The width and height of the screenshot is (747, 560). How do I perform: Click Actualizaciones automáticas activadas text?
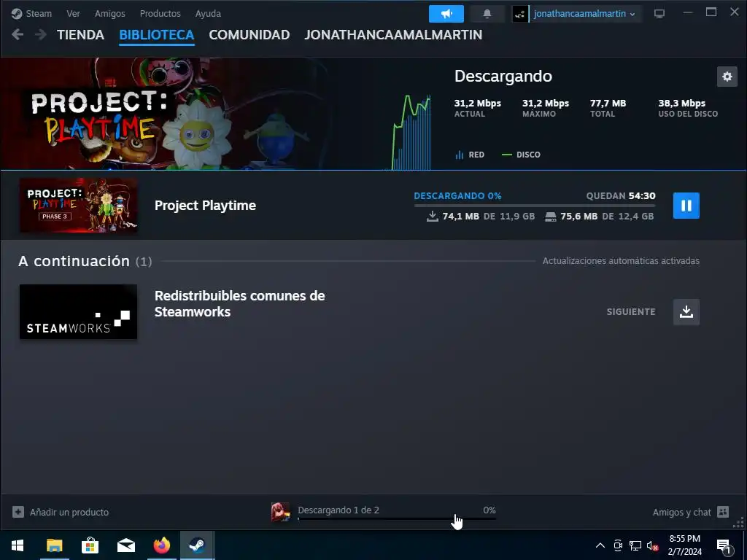621,261
